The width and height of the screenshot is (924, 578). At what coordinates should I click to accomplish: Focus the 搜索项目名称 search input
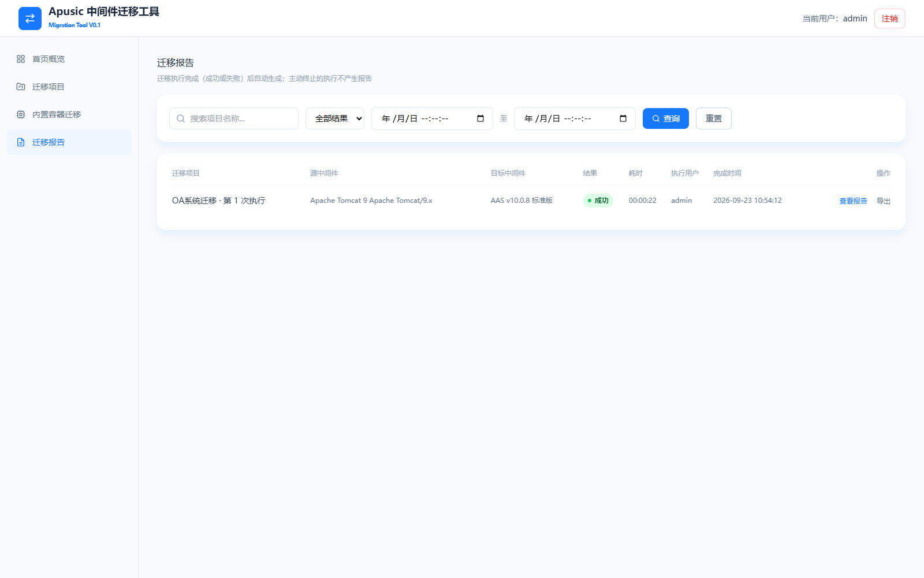(234, 118)
